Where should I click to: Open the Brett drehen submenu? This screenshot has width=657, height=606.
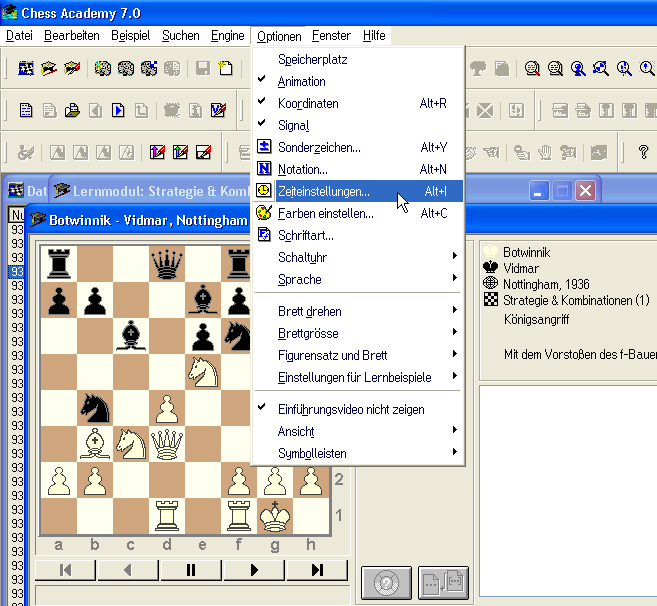pyautogui.click(x=359, y=311)
